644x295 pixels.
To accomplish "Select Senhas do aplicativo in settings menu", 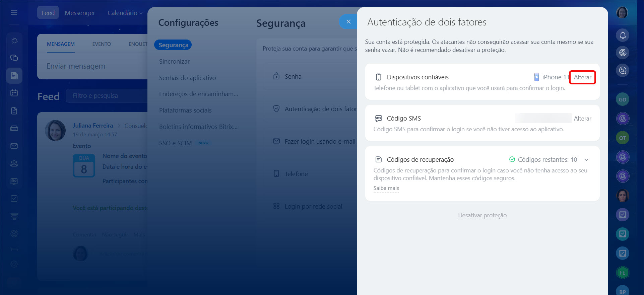I will [x=187, y=78].
